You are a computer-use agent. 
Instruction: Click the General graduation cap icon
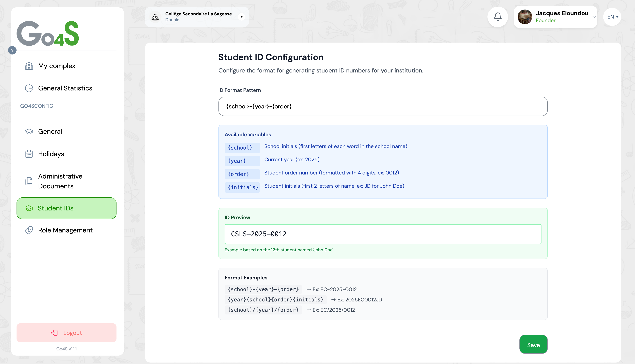click(x=29, y=132)
